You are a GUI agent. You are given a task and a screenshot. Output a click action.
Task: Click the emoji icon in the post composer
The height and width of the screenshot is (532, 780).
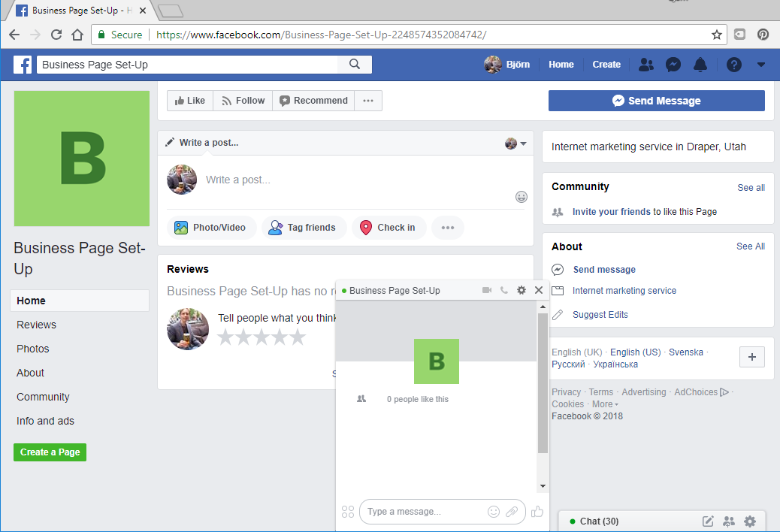coord(521,197)
